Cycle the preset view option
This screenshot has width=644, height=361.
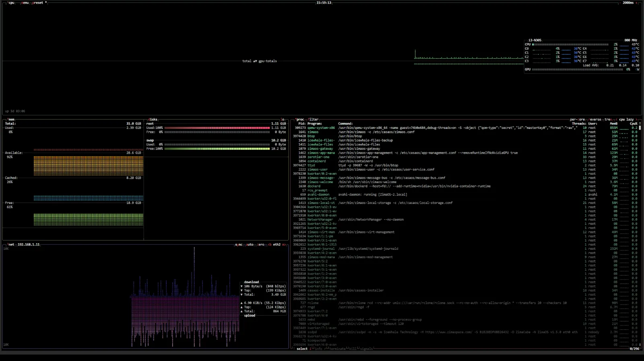point(39,3)
